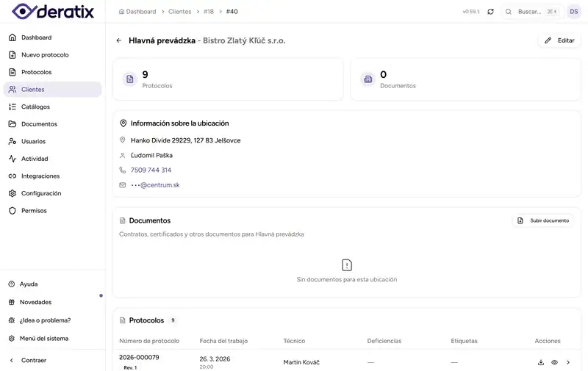
Task: Click technician Martin Kováč
Action: click(301, 362)
